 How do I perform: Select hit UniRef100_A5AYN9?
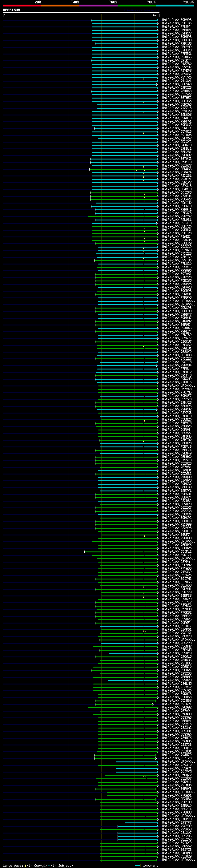(177, 47)
